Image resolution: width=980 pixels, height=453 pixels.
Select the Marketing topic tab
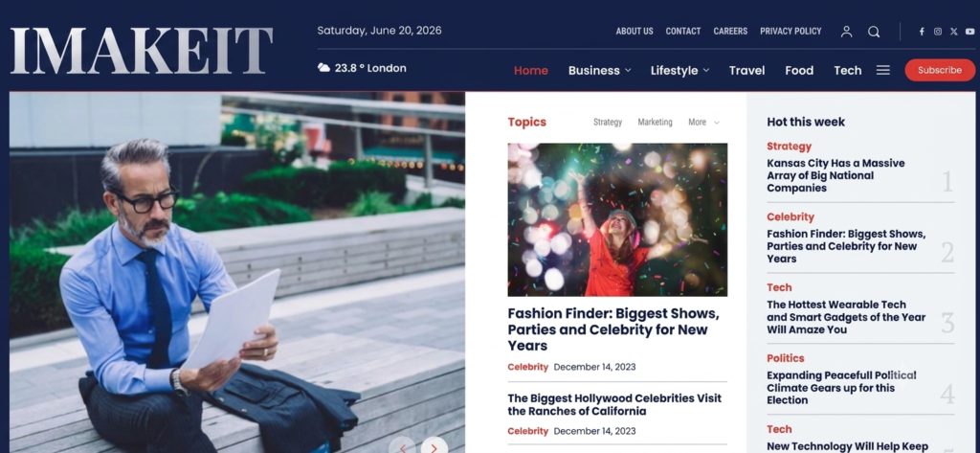[655, 122]
